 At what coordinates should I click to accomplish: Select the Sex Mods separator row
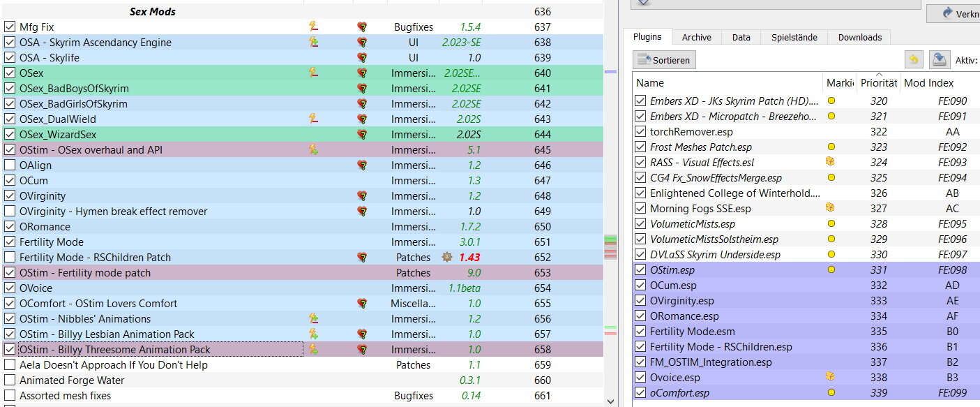301,12
